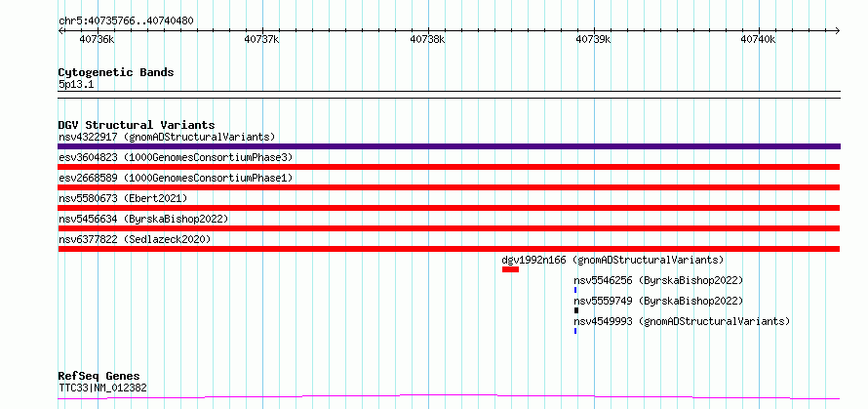The height and width of the screenshot is (409, 868).
Task: Click the ruler's left arrow end
Action: (60, 31)
